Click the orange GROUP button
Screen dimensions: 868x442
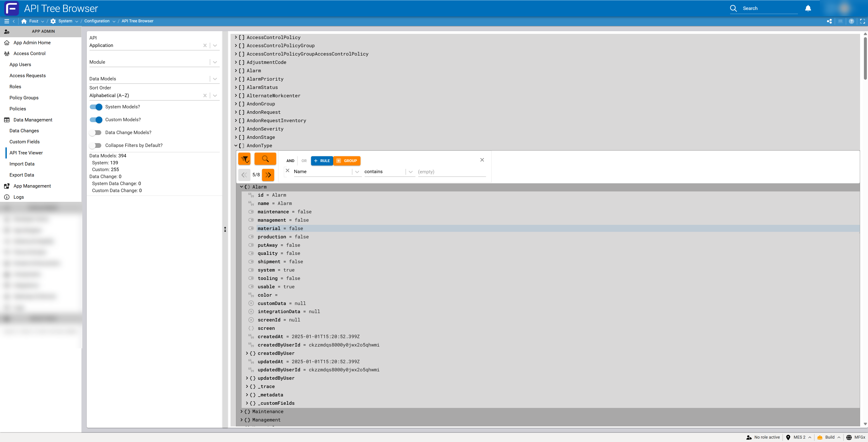click(x=347, y=161)
